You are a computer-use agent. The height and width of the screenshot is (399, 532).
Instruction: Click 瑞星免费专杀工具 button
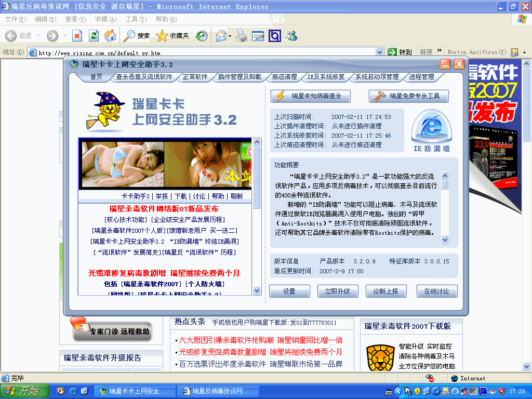click(x=409, y=96)
